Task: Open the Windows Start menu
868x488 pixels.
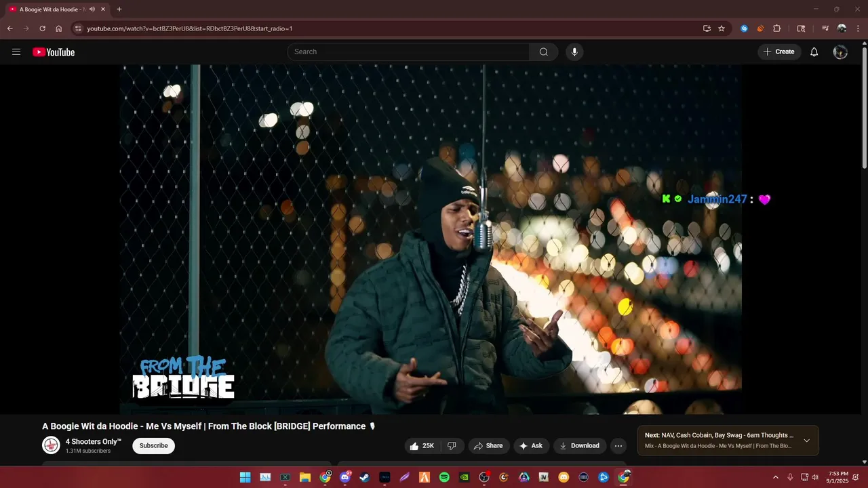Action: point(245,477)
